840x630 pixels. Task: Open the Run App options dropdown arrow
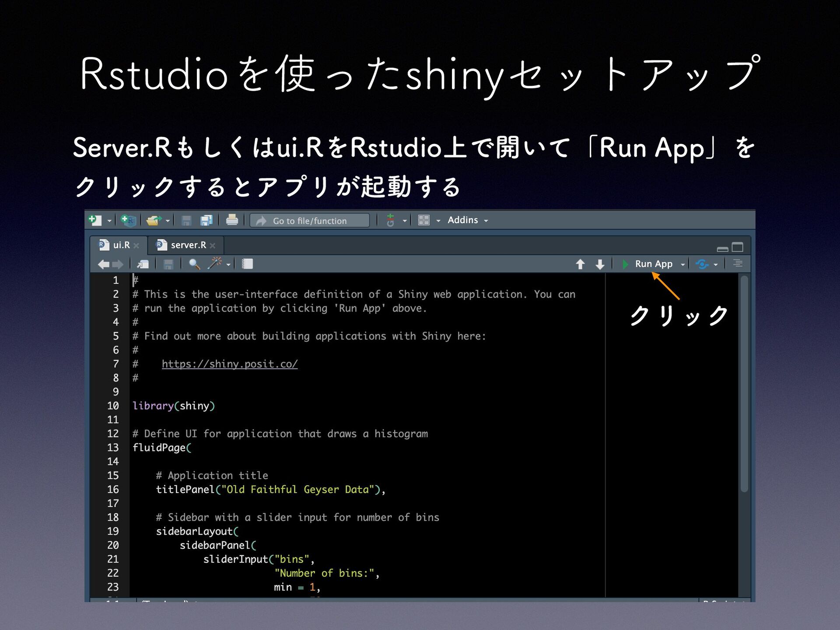682,264
